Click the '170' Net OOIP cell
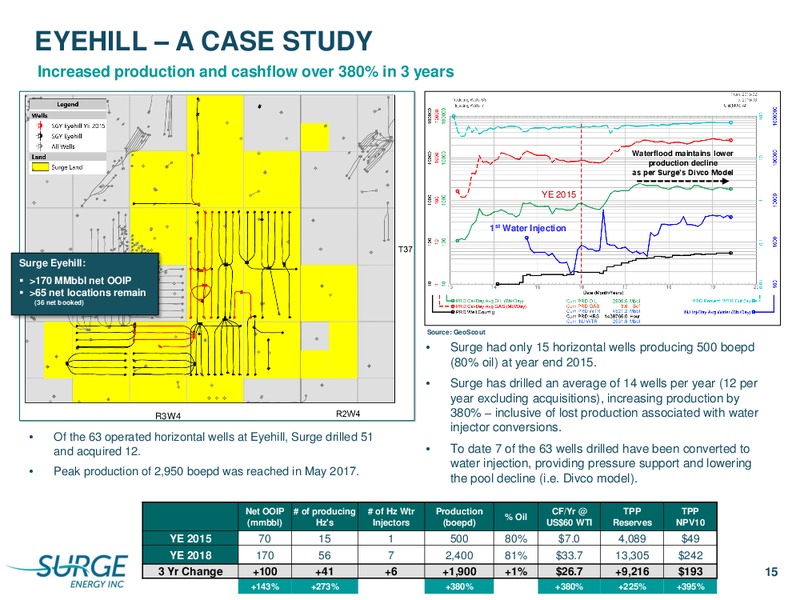This screenshot has height=600, width=800. coord(264,555)
